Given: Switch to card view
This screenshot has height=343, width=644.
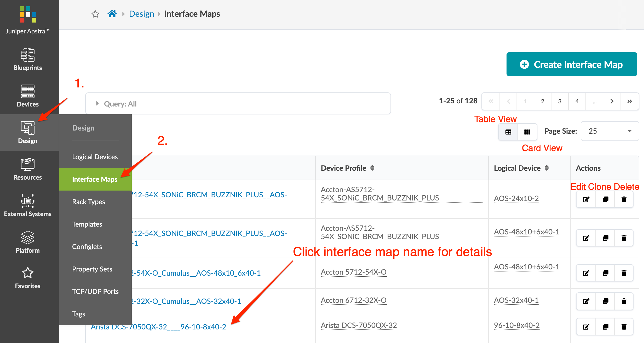Looking at the screenshot, I should click(527, 132).
